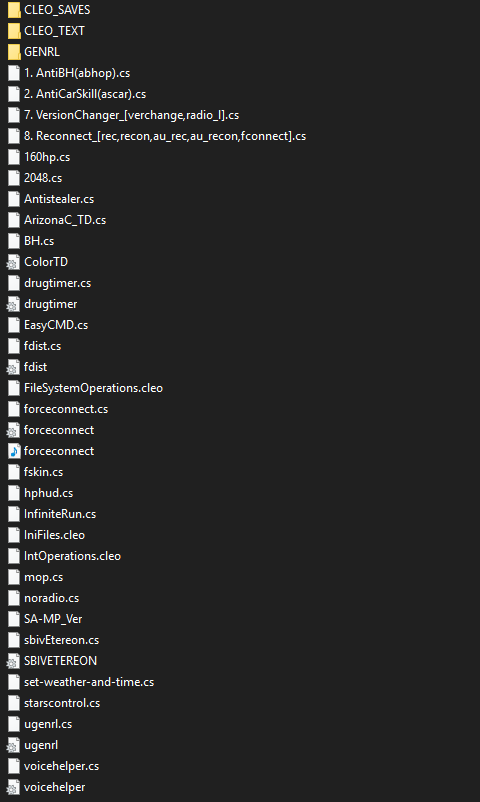Select 2. AntiCarSkill(ascar).cs file
The width and height of the screenshot is (480, 802).
tap(85, 94)
